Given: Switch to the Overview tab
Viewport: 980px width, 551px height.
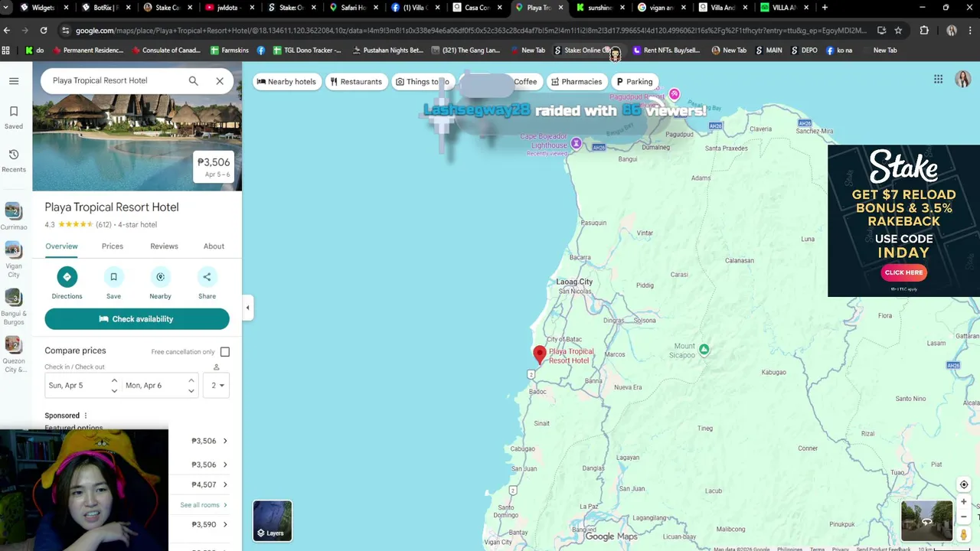Looking at the screenshot, I should click(61, 246).
